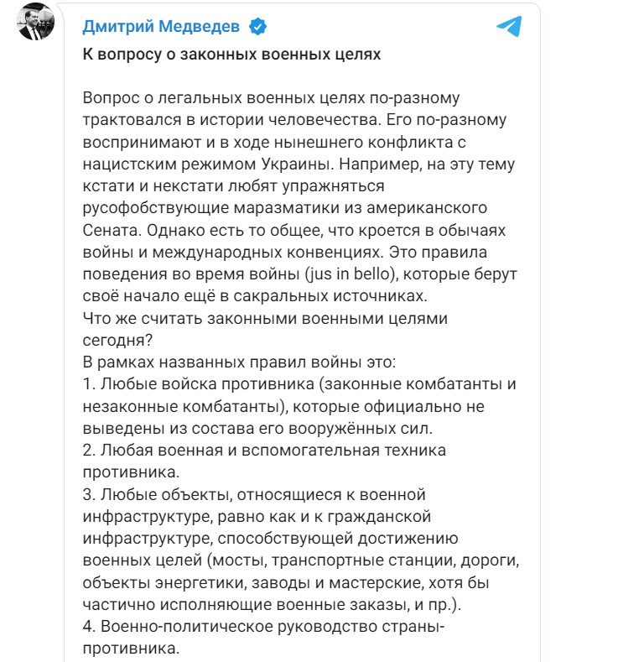644x662 pixels.
Task: Click the Telegram paper plane icon
Action: [x=509, y=26]
